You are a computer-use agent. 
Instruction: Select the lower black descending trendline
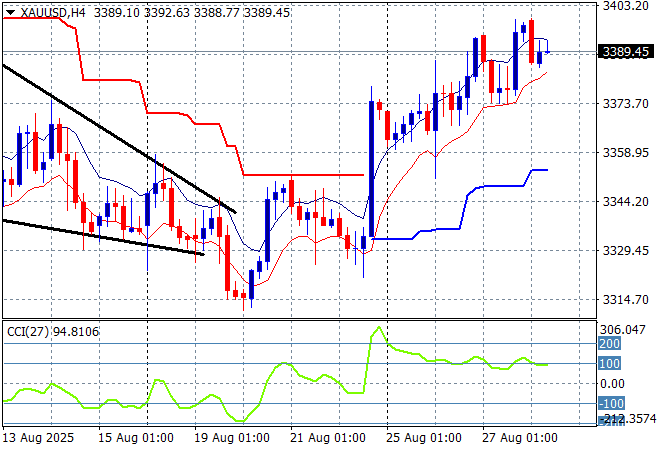pyautogui.click(x=103, y=237)
